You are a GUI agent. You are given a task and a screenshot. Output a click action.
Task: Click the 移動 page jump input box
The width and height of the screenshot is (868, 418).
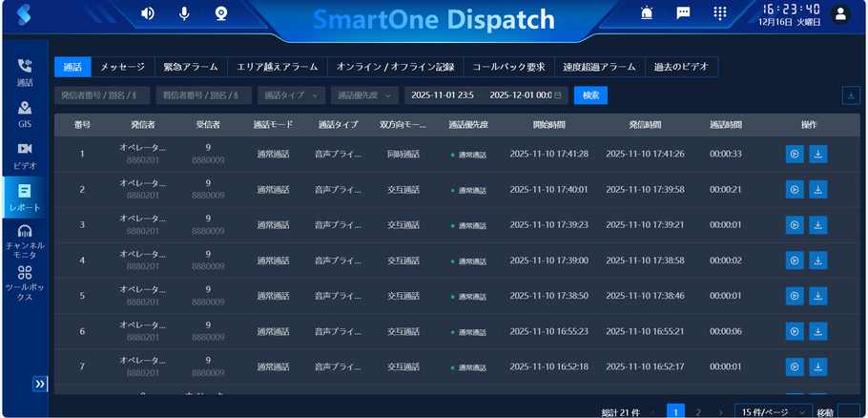849,411
